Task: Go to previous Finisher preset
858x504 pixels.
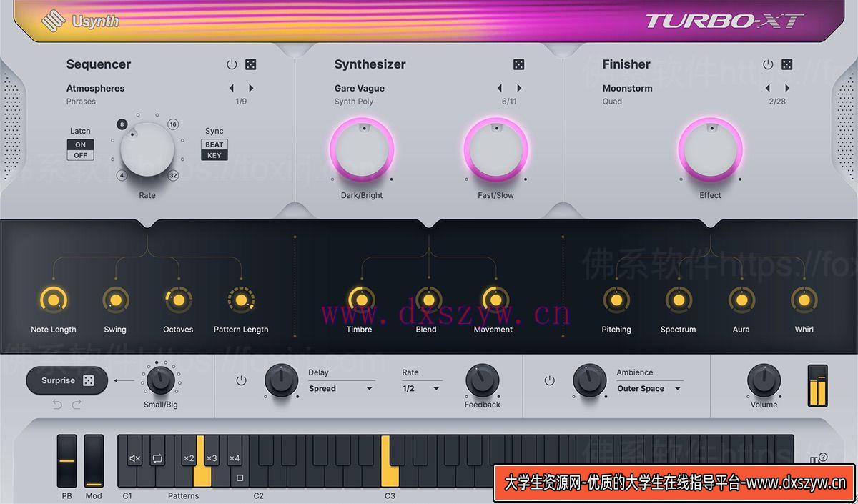Action: point(768,88)
